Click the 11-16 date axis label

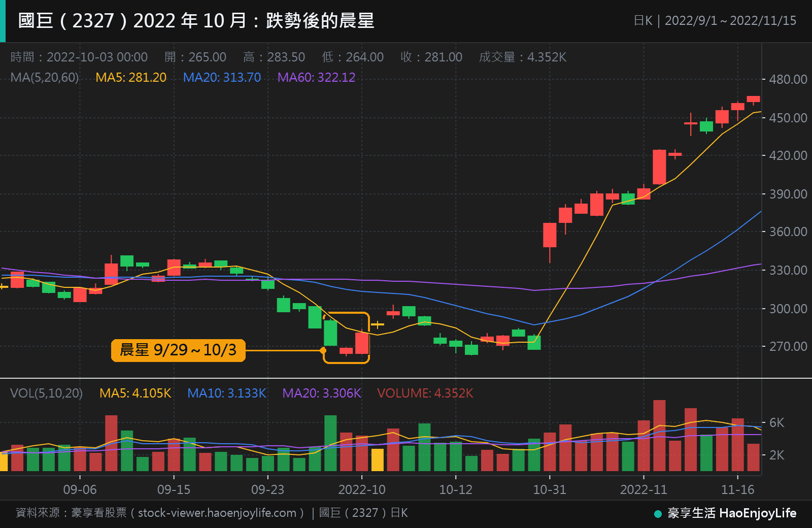pyautogui.click(x=738, y=489)
